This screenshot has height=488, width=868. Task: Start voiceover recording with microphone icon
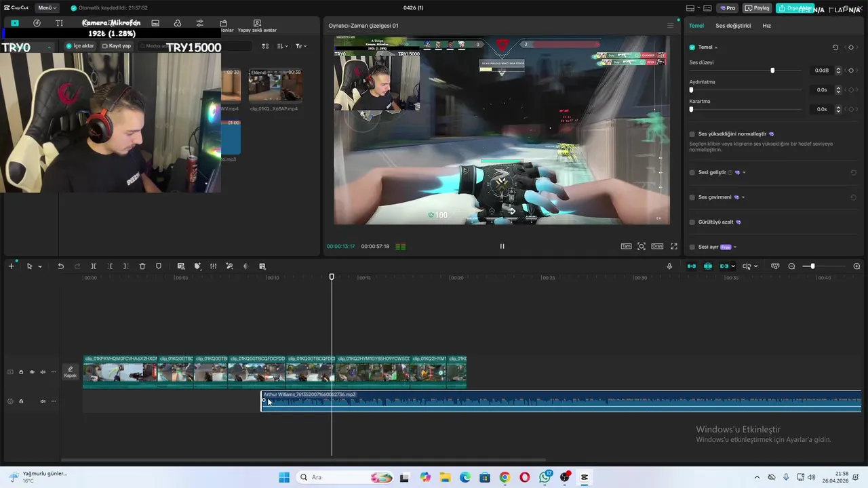click(669, 266)
